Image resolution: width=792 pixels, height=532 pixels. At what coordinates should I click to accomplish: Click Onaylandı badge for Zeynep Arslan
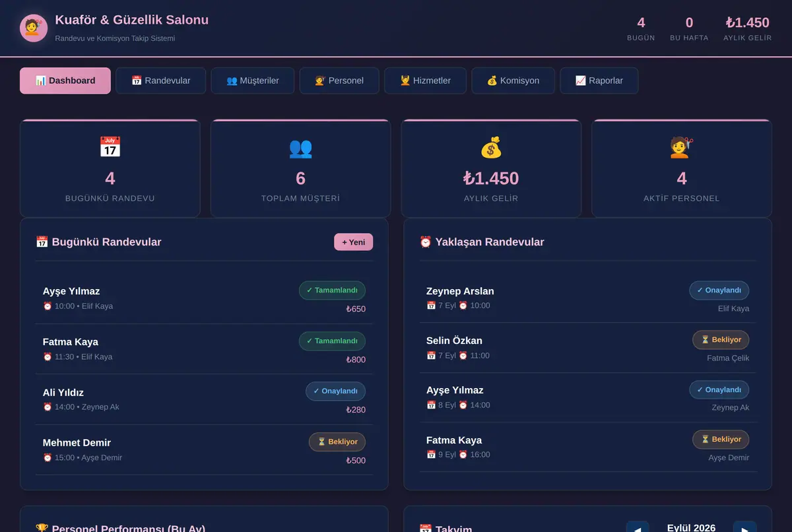click(x=719, y=290)
